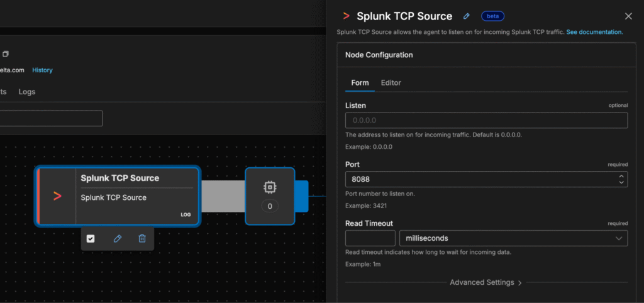The image size is (644, 303).
Task: Toggle the checkbox under the Splunk node
Action: [91, 238]
